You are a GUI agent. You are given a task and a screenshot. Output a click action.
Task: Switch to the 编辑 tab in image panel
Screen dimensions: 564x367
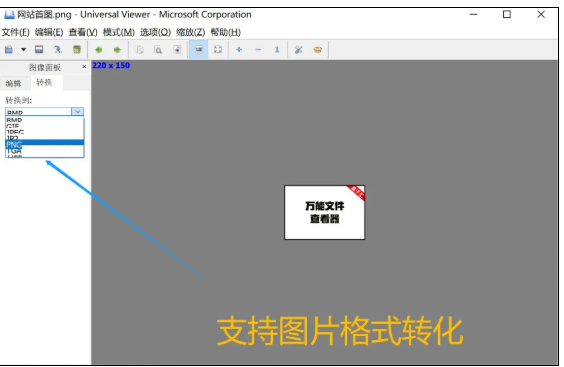pos(13,83)
